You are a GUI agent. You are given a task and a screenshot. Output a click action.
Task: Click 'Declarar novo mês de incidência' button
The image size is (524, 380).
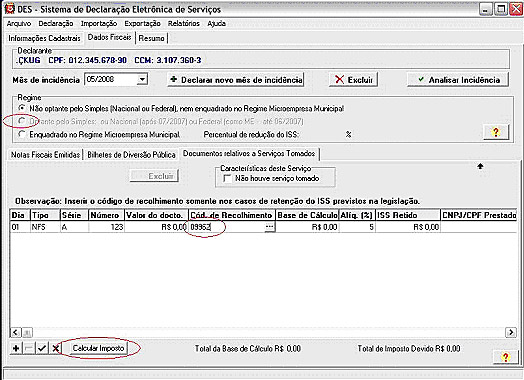[x=236, y=80]
